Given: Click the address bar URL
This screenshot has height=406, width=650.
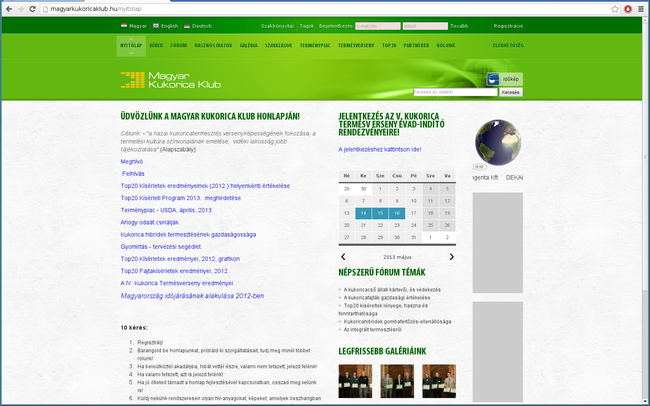Looking at the screenshot, I should 95,9.
